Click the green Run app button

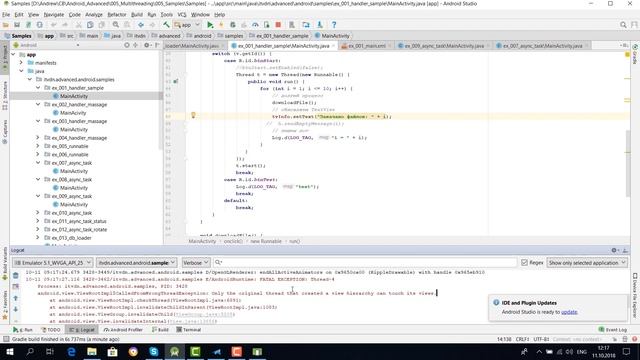tap(210, 25)
